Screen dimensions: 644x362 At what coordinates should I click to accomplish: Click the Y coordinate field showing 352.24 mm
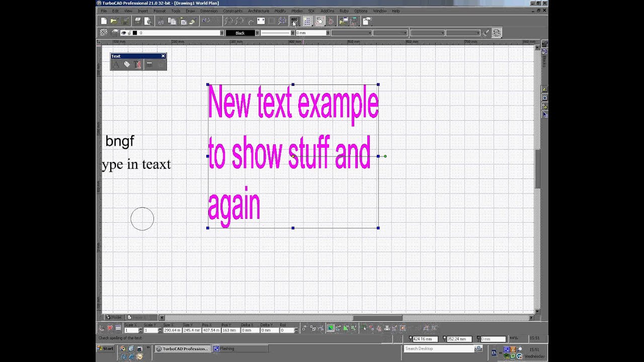click(x=458, y=339)
